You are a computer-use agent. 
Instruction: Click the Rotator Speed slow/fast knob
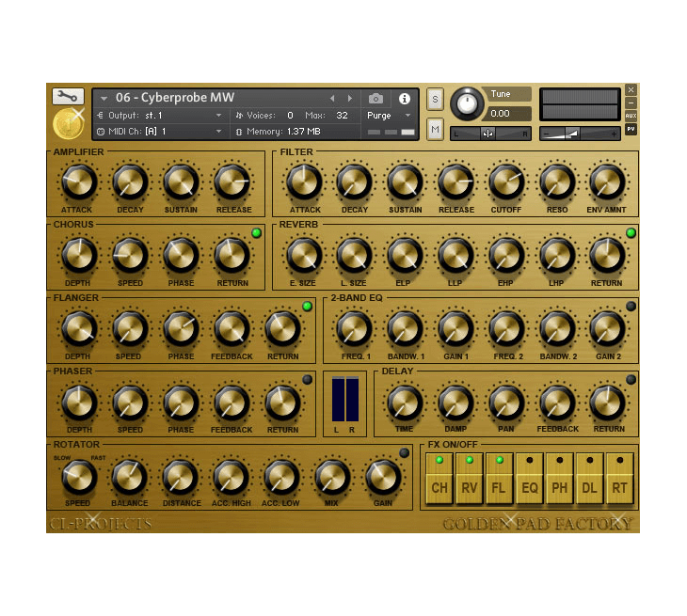pos(79,476)
